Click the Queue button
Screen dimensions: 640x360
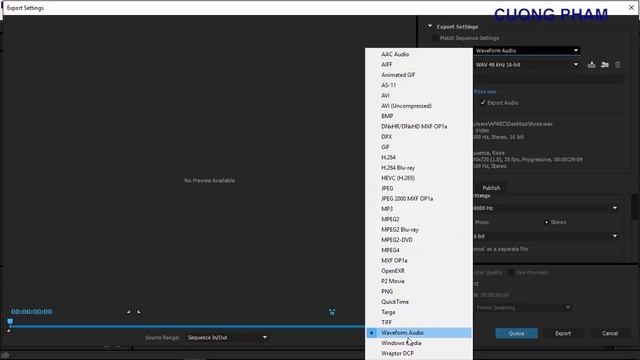516,333
